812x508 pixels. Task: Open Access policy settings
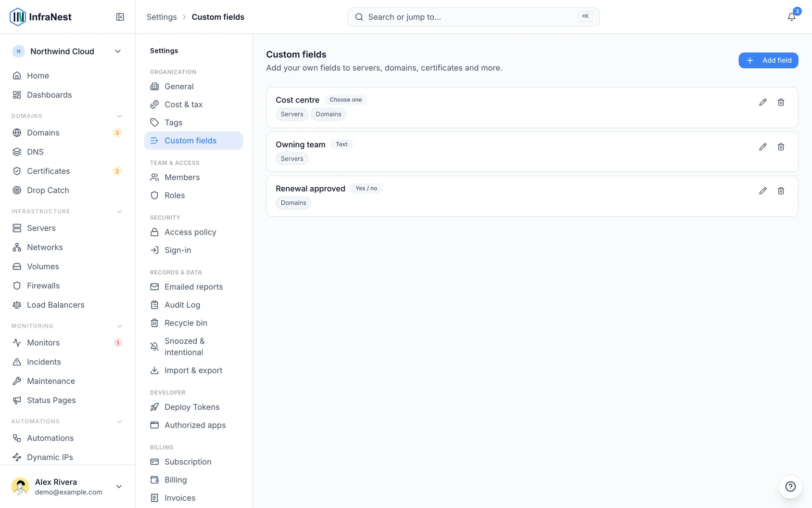click(x=193, y=232)
